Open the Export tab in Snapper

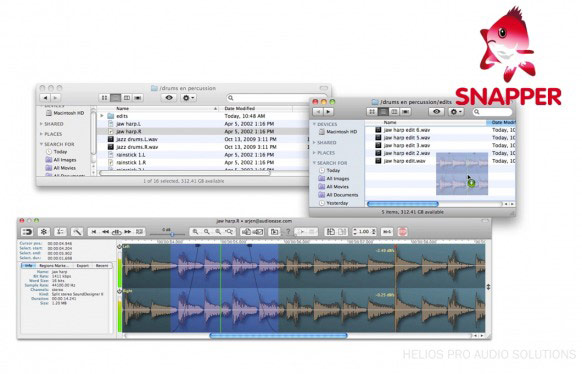82,266
